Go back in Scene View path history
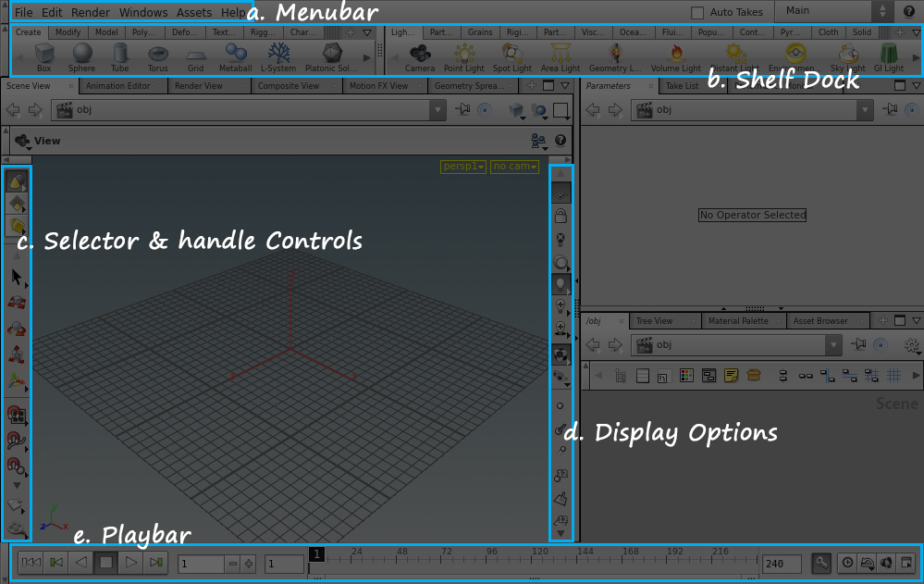 click(13, 110)
